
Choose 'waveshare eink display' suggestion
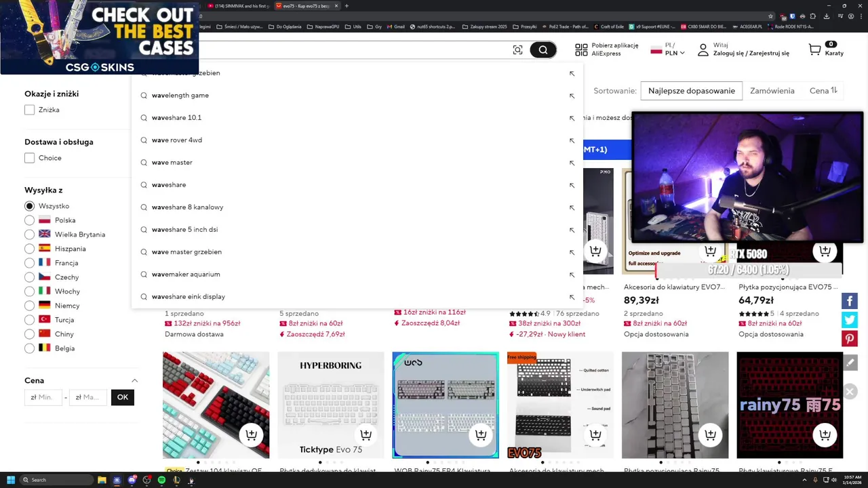(x=188, y=297)
